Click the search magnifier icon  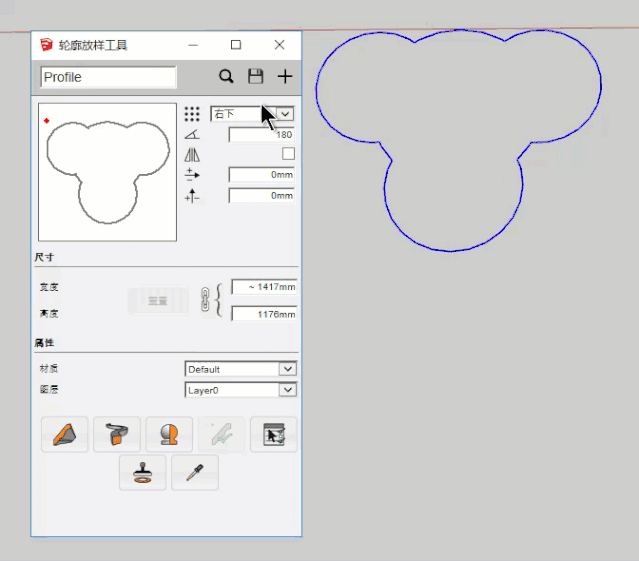(227, 77)
